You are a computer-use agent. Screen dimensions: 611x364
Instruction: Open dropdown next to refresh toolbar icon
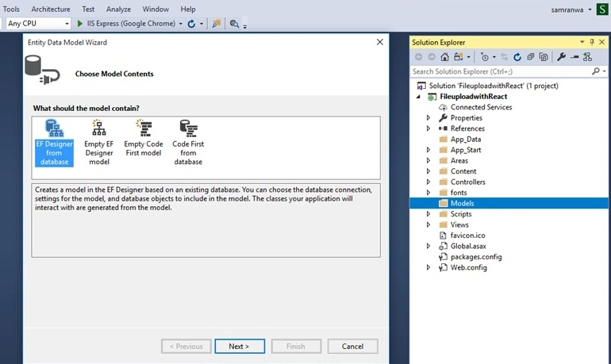(202, 24)
